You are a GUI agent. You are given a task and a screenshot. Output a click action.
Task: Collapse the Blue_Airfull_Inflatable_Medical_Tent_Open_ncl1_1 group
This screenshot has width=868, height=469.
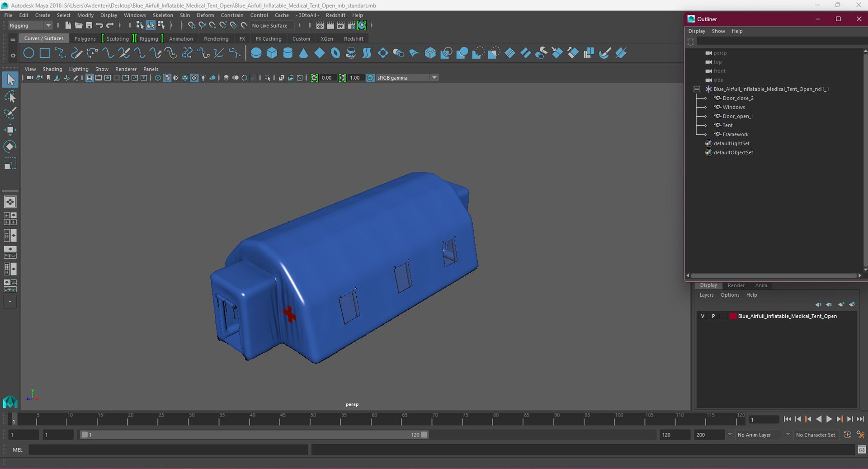697,89
